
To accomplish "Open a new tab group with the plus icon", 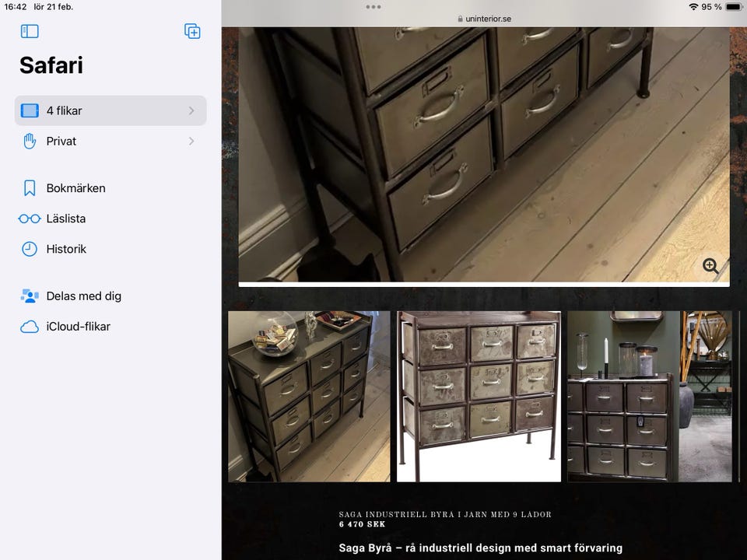I will 192,31.
